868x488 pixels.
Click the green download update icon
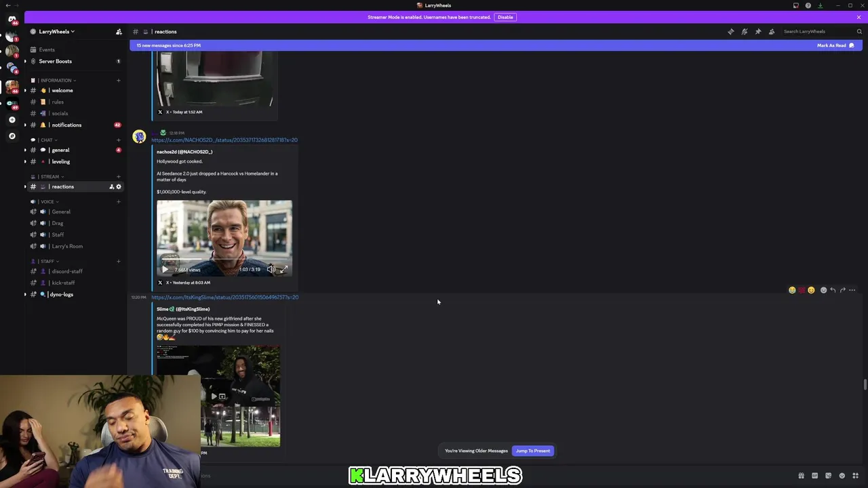[820, 5]
